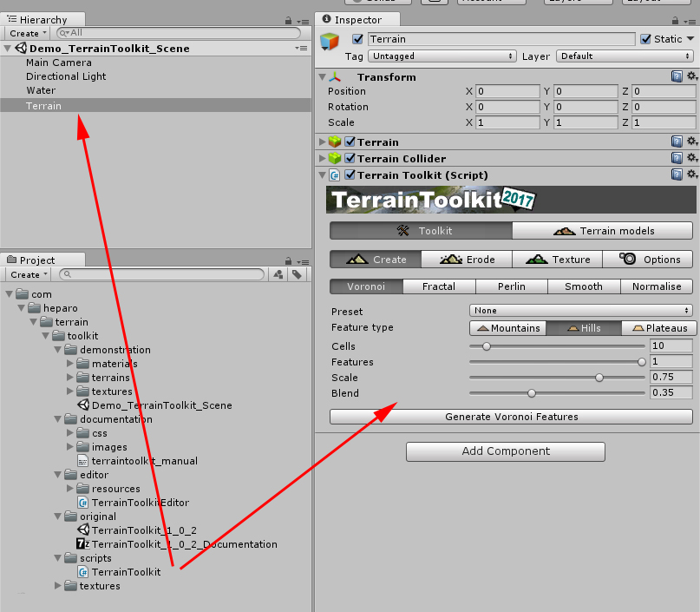Open the Transform component help icon

677,76
